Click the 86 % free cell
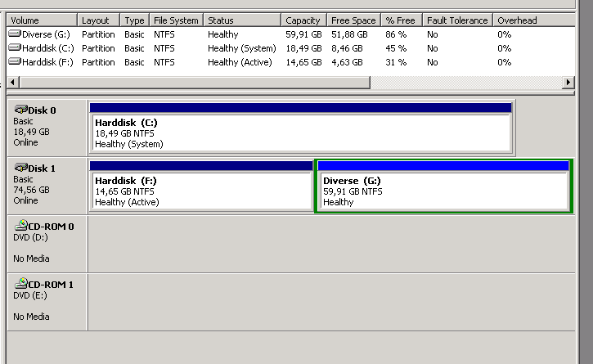The width and height of the screenshot is (593, 364). click(x=396, y=34)
